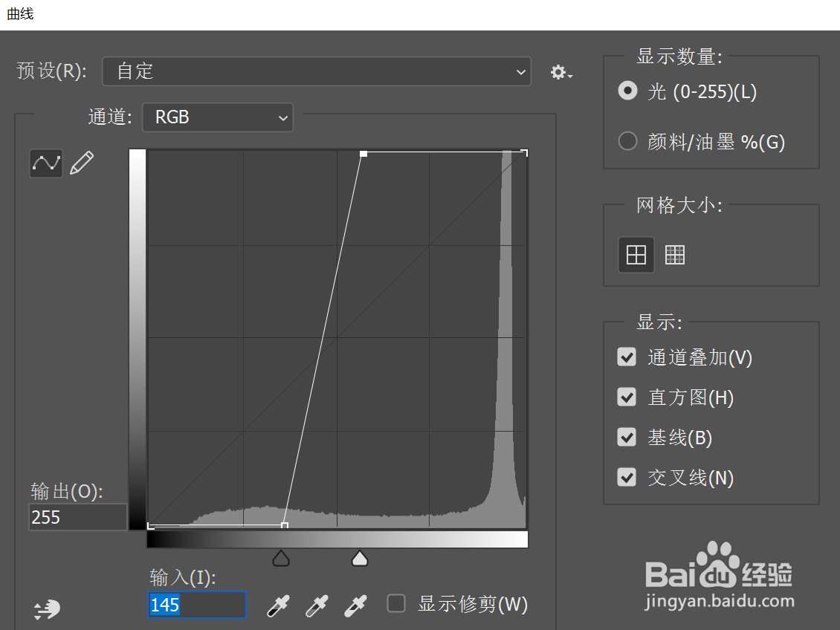Pick the gray point eyedropper

[317, 605]
